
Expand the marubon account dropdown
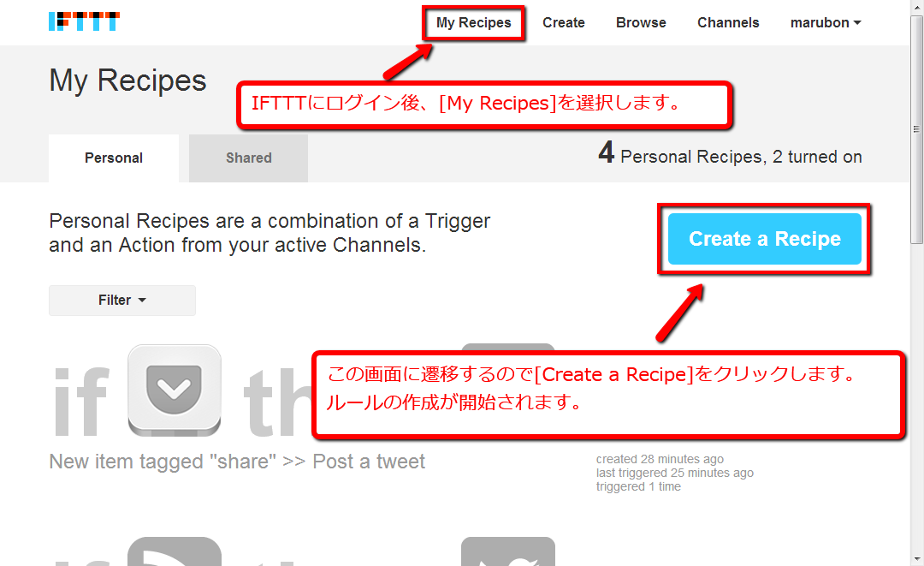pos(826,22)
